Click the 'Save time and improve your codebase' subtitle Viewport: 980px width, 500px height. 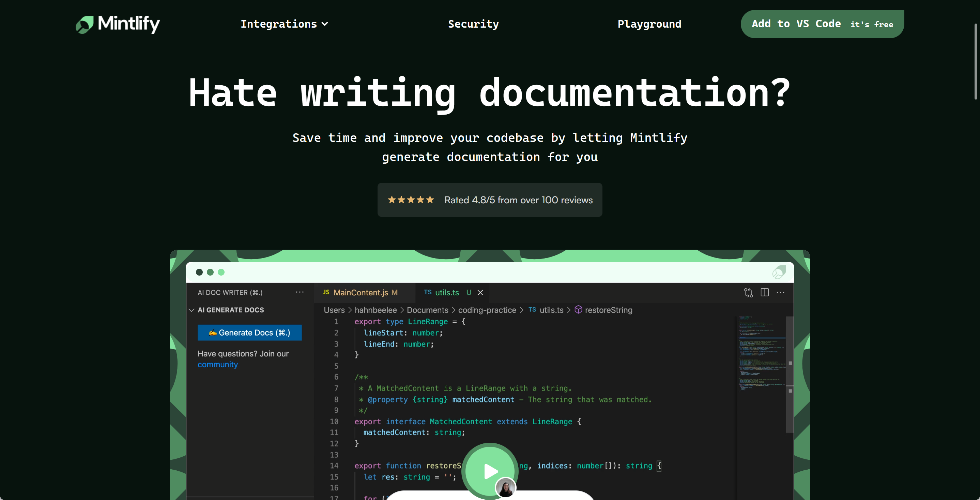pyautogui.click(x=490, y=147)
